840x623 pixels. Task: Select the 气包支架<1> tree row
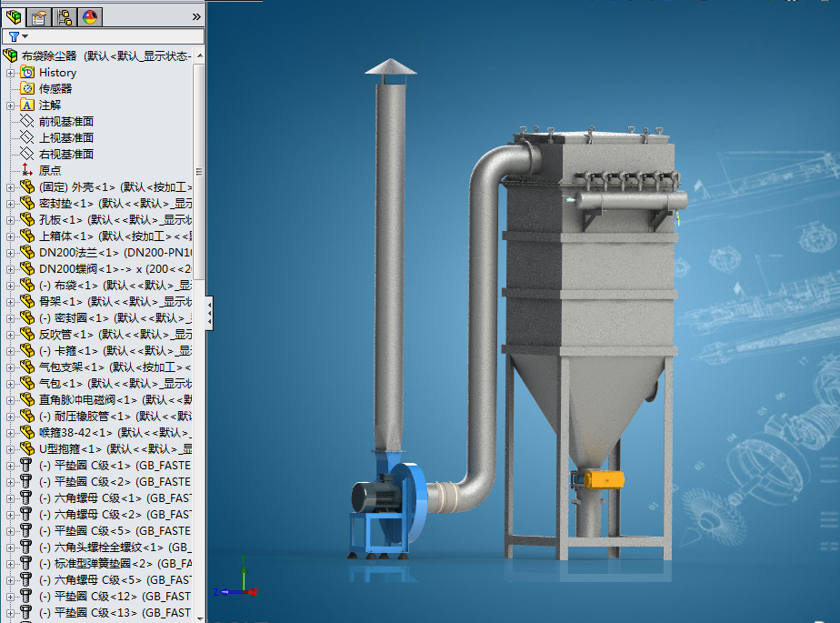point(106,367)
